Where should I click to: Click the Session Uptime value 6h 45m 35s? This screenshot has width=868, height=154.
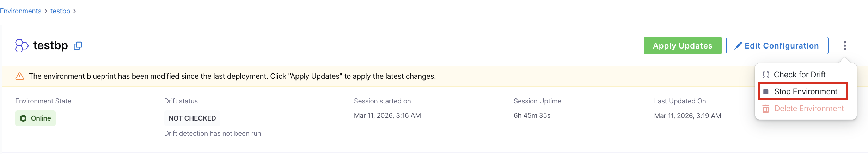(x=532, y=116)
